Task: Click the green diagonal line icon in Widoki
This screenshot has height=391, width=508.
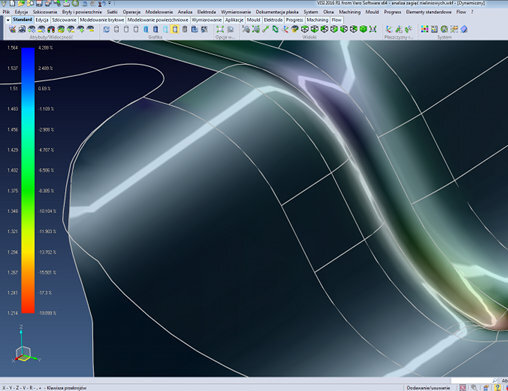Action: 266,29
